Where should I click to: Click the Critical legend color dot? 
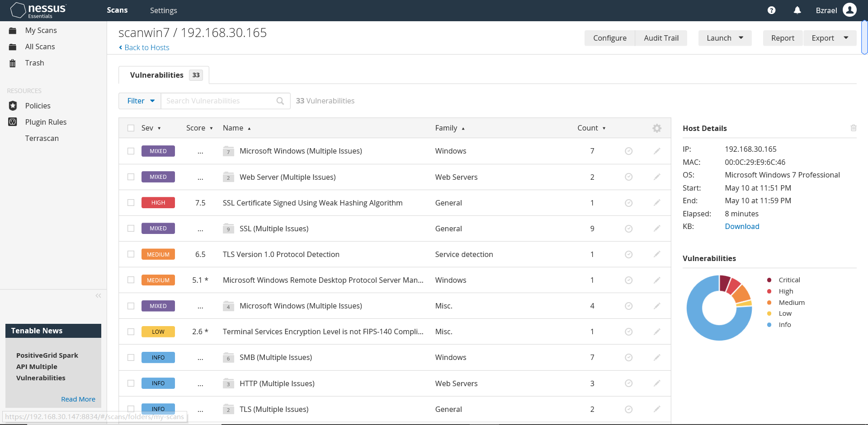(769, 280)
